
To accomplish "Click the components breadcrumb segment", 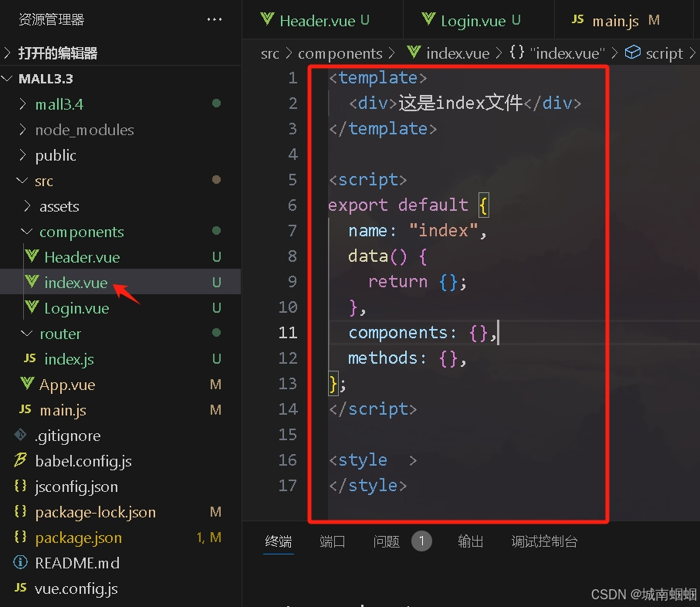I will point(340,53).
